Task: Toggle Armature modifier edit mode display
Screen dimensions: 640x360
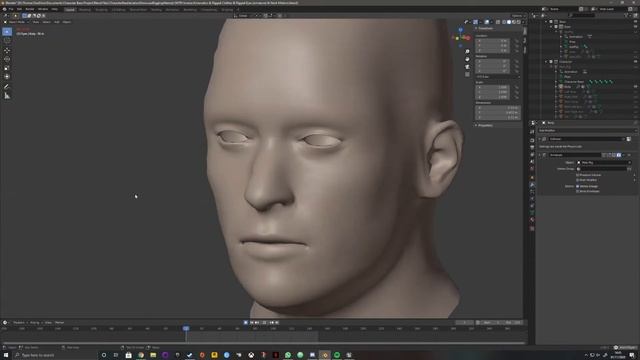Action: 609,155
